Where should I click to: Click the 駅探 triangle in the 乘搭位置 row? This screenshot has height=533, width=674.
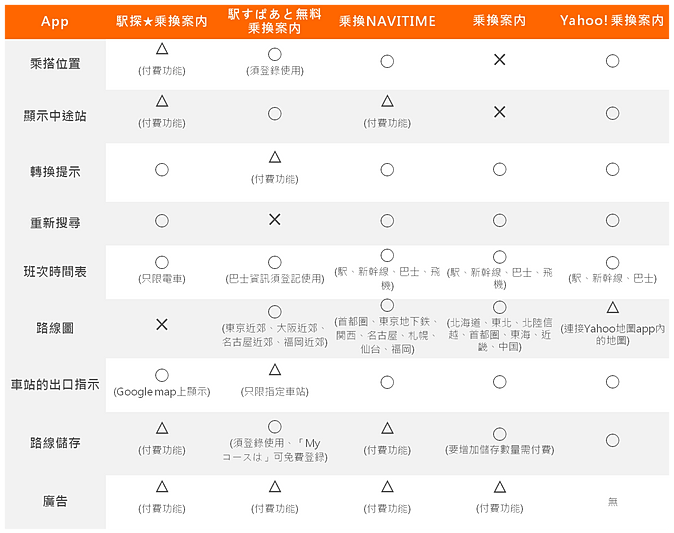pyautogui.click(x=162, y=49)
